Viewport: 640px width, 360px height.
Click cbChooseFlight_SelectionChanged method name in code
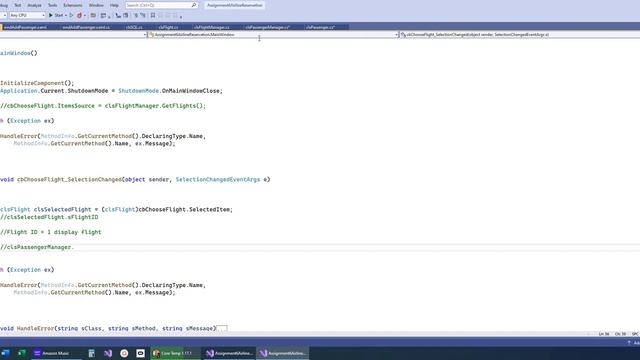pyautogui.click(x=69, y=180)
